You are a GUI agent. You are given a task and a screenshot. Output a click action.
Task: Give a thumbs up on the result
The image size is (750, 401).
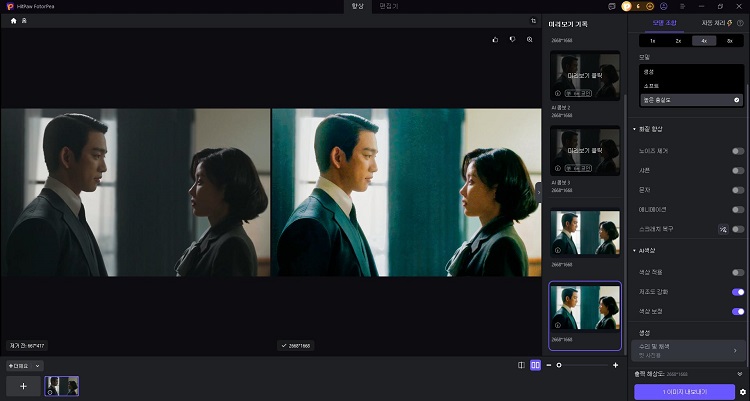coord(495,40)
